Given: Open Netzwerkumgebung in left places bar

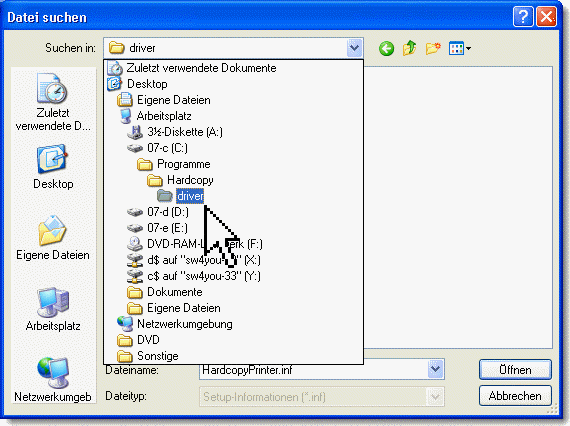Looking at the screenshot, I should [x=53, y=380].
